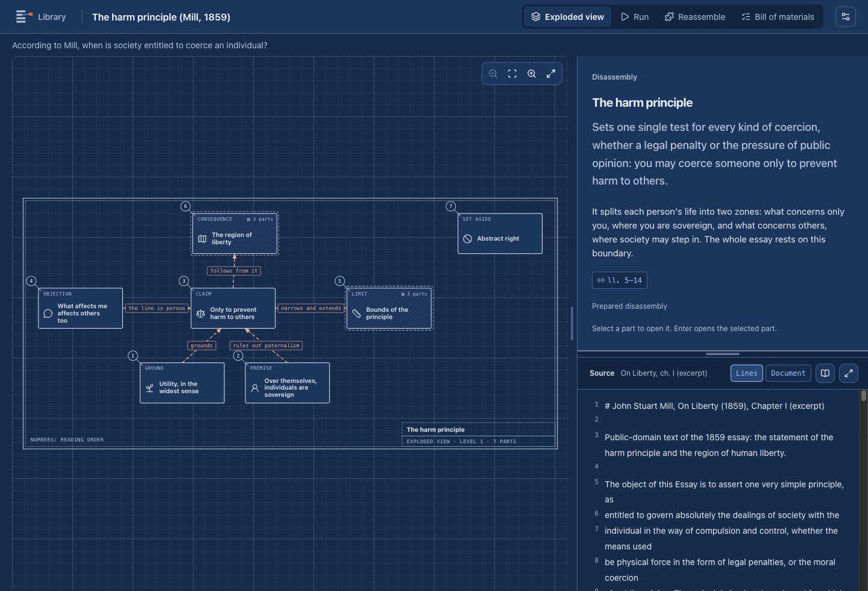Click reading-order marker 7
The image size is (868, 591).
pos(451,206)
